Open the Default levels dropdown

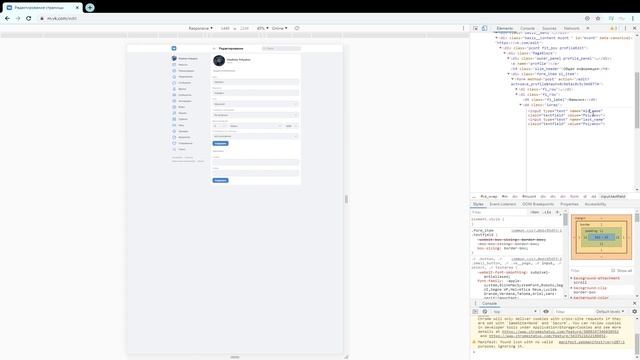tap(610, 311)
